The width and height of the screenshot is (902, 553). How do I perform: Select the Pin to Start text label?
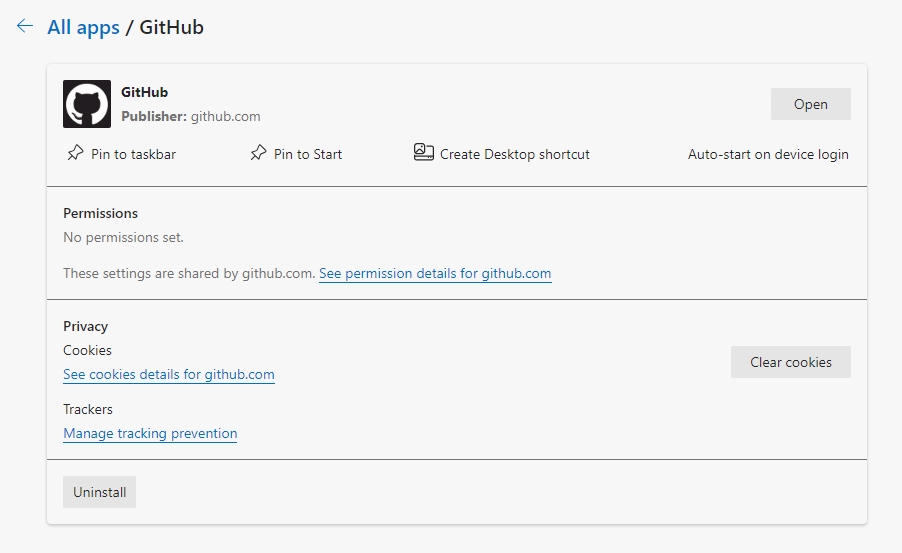(x=308, y=154)
